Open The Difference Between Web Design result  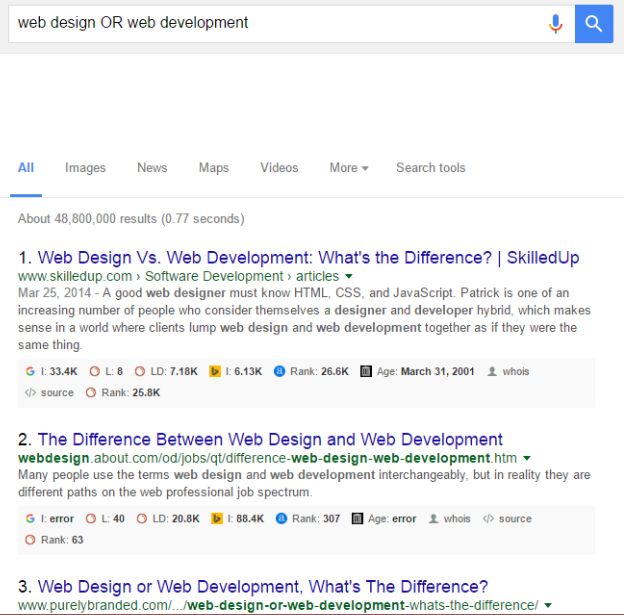tap(270, 440)
